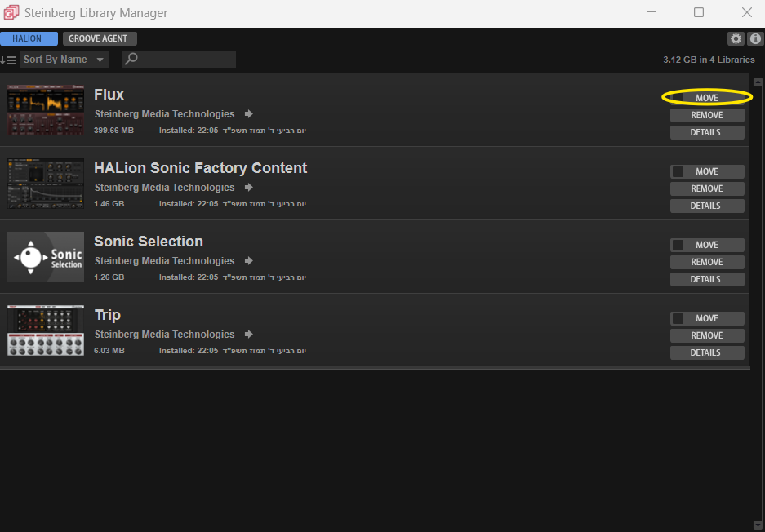Select the Trip library title
This screenshot has width=765, height=532.
107,315
